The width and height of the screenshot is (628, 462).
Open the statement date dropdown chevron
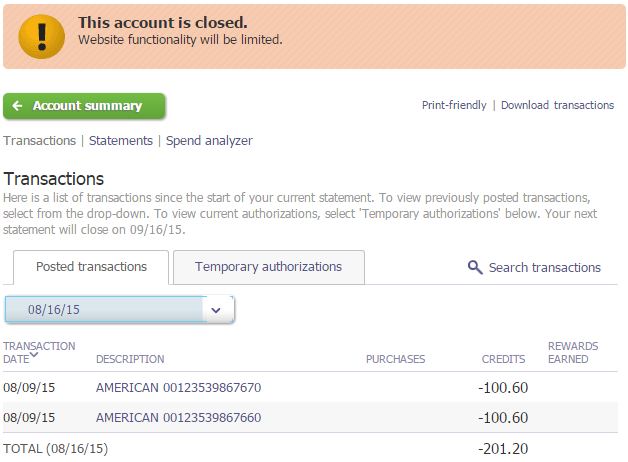click(217, 310)
